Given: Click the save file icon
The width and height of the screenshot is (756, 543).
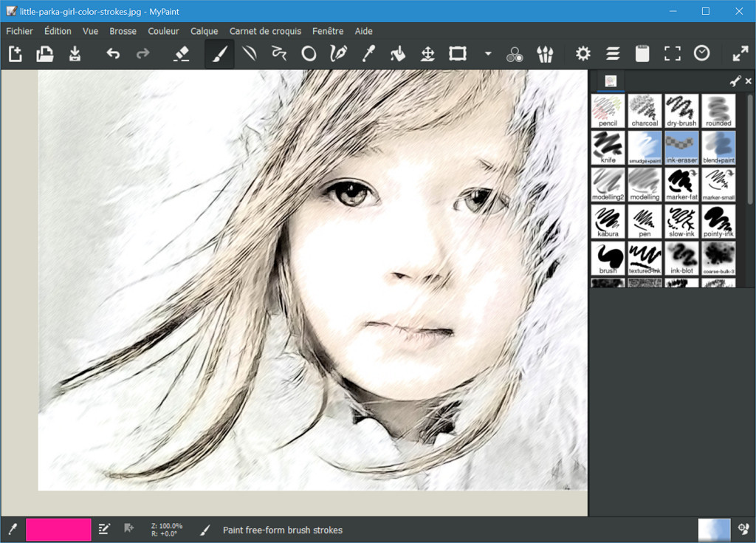Looking at the screenshot, I should (x=75, y=54).
